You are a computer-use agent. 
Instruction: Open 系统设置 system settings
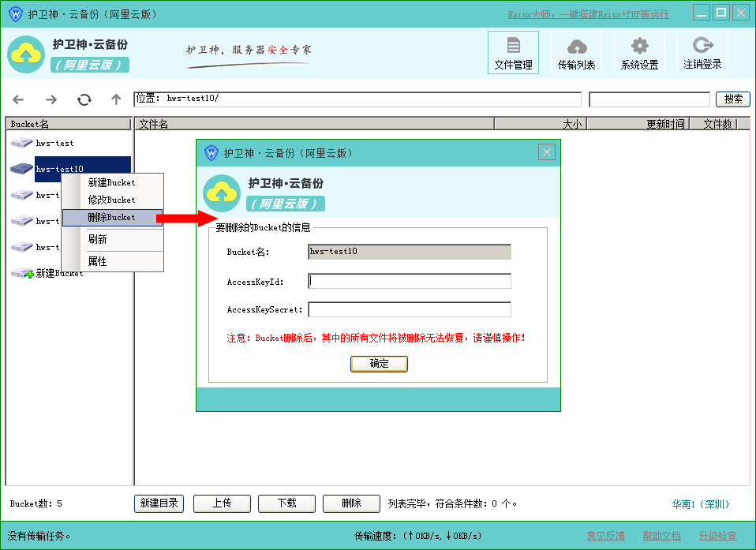tap(639, 52)
